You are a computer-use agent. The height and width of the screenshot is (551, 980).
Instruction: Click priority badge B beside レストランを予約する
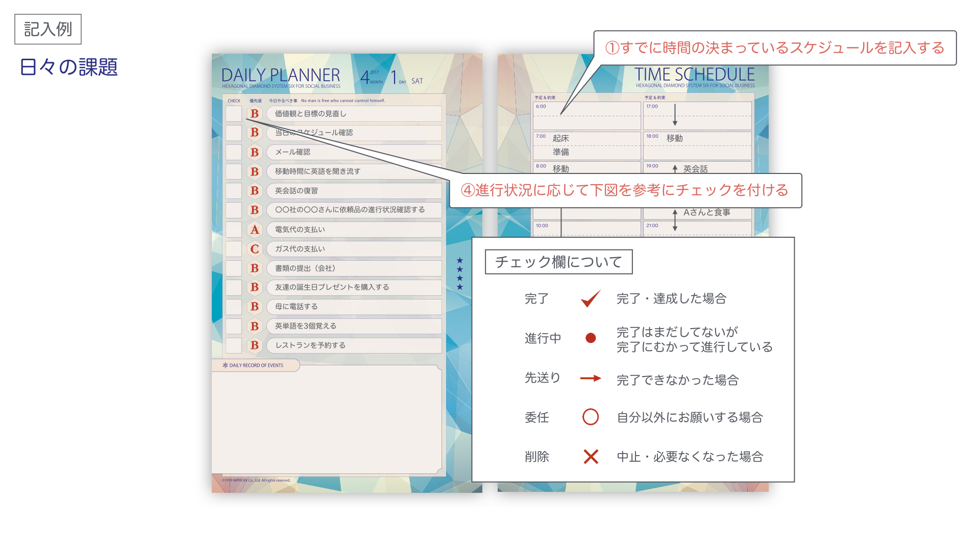point(255,345)
